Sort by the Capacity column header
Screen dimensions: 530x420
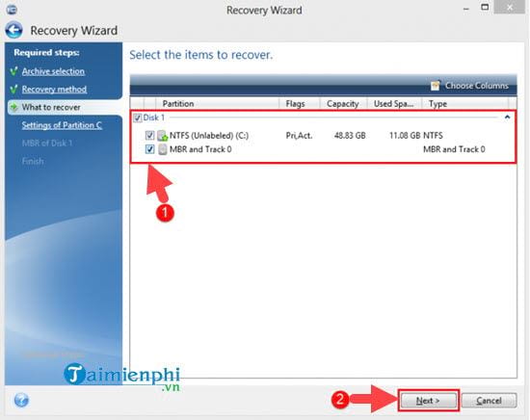[x=342, y=103]
